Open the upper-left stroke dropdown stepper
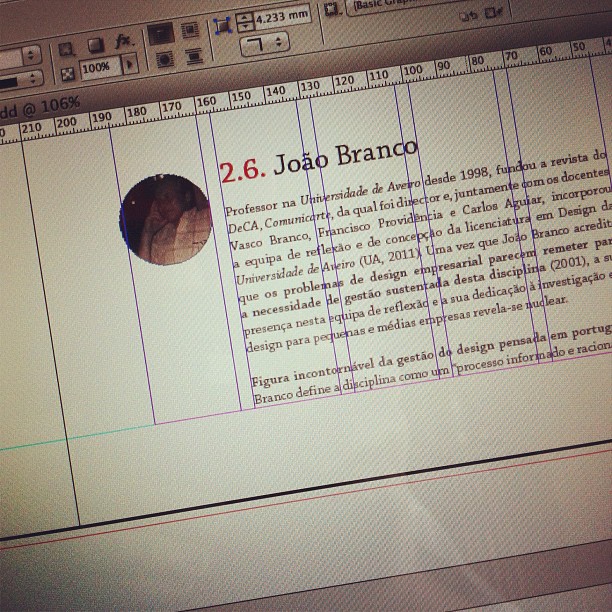 click(x=30, y=54)
